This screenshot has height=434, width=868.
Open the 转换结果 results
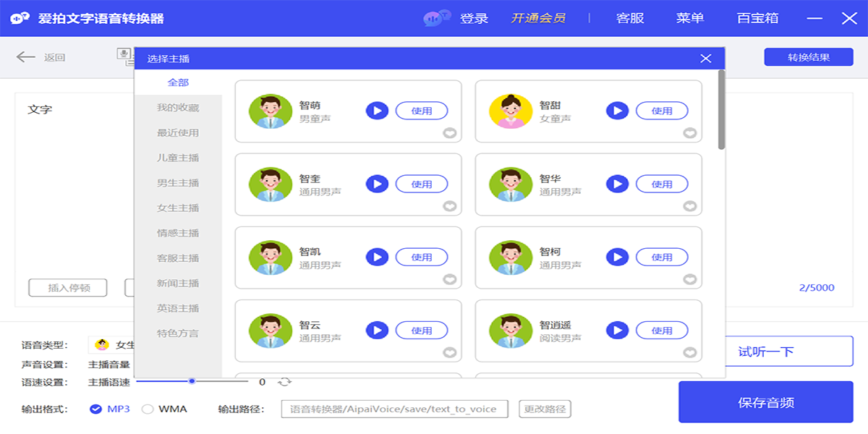[809, 57]
